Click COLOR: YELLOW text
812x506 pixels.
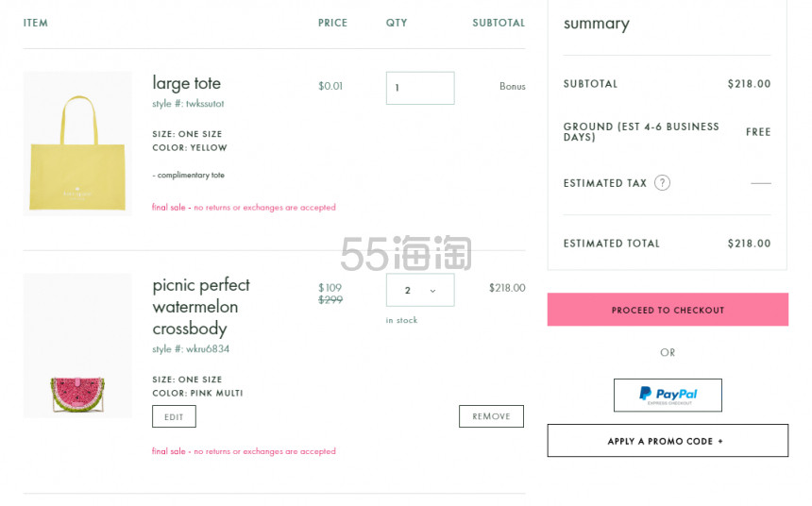pyautogui.click(x=190, y=147)
